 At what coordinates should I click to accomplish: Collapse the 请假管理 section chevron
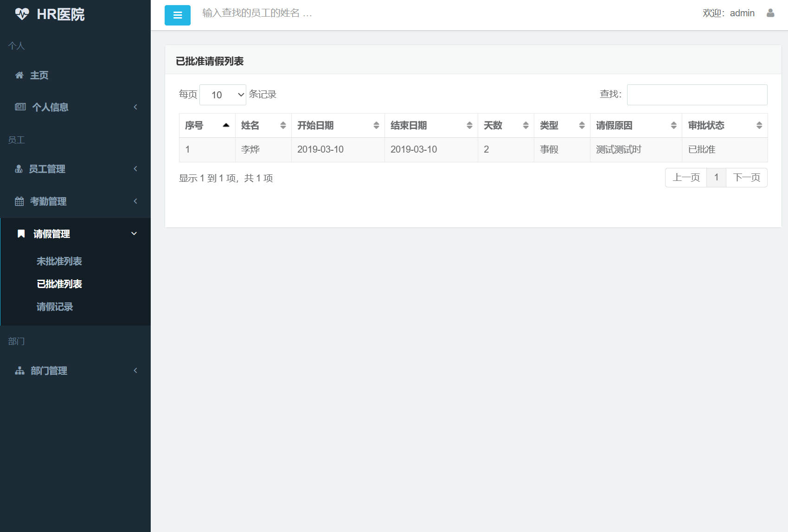(x=134, y=234)
